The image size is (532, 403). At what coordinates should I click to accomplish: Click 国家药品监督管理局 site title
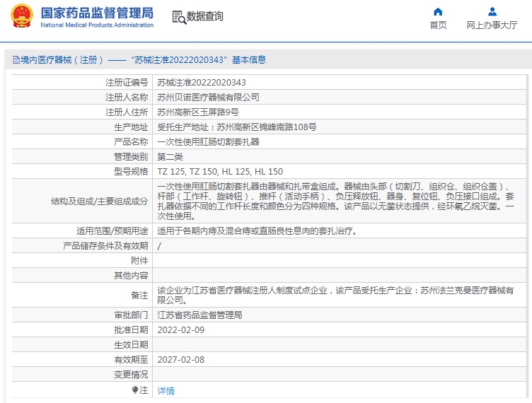click(97, 13)
